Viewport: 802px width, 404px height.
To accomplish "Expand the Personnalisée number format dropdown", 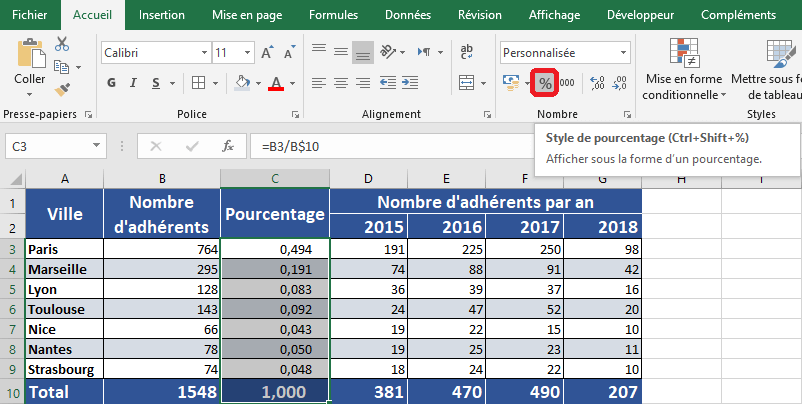I will tap(624, 52).
